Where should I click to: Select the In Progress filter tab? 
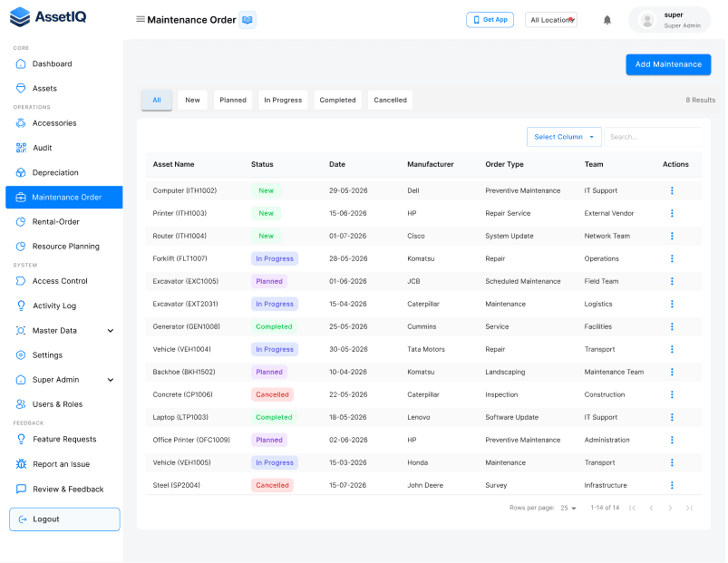[x=283, y=100]
